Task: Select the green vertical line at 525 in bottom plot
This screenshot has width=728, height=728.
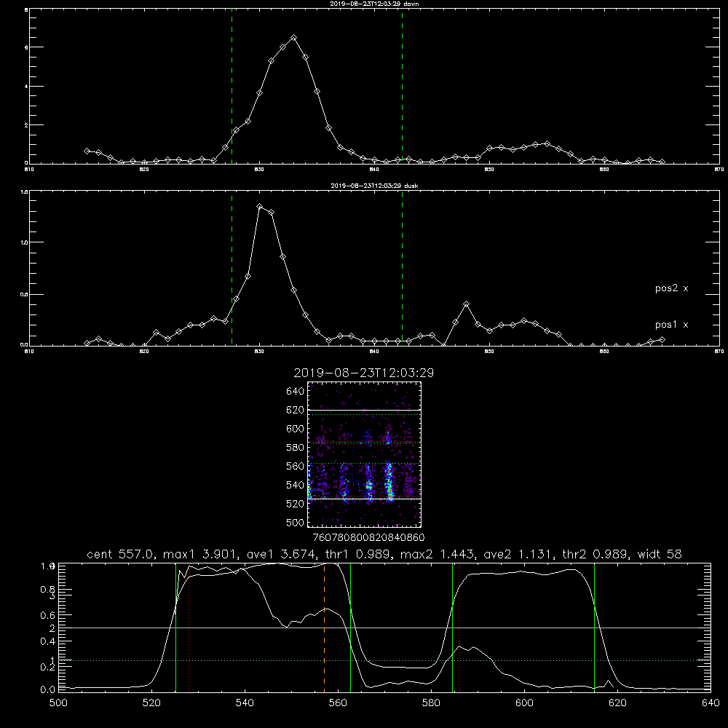Action: coord(175,628)
